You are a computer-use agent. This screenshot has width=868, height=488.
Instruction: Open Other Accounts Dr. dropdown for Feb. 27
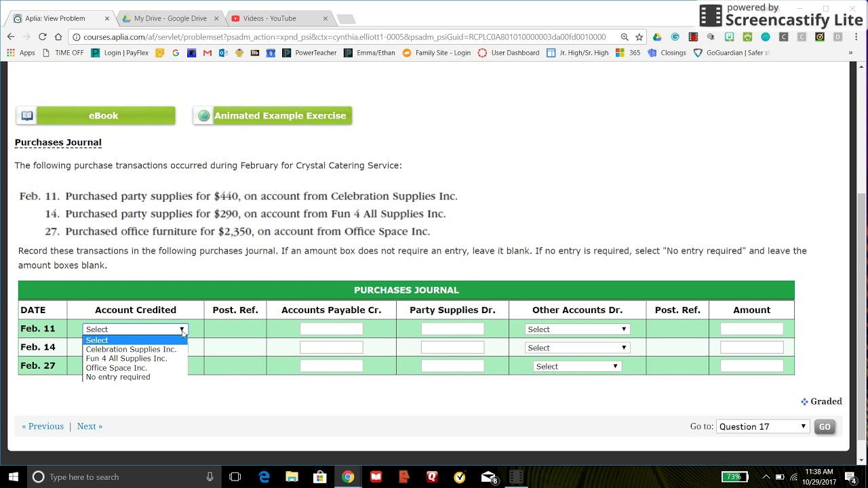point(577,366)
